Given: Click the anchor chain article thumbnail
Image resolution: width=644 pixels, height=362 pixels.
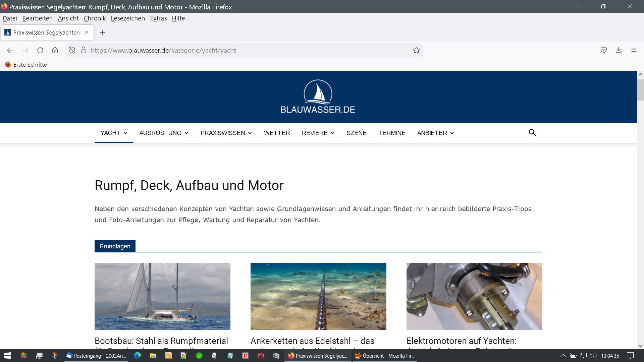Looking at the screenshot, I should click(318, 296).
